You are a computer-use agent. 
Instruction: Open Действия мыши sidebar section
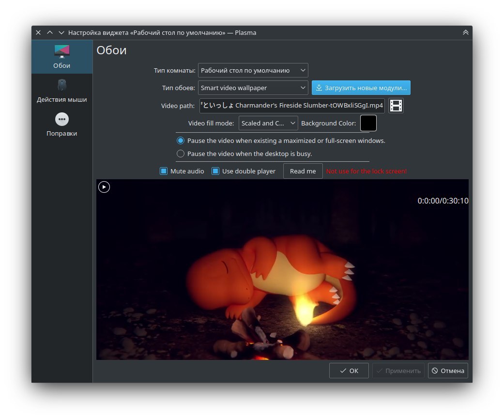[x=61, y=91]
